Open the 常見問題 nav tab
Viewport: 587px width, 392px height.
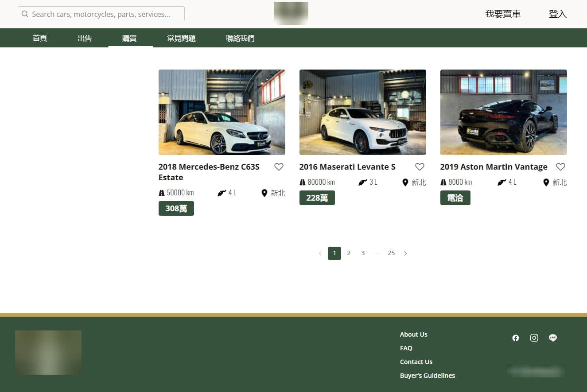point(181,38)
